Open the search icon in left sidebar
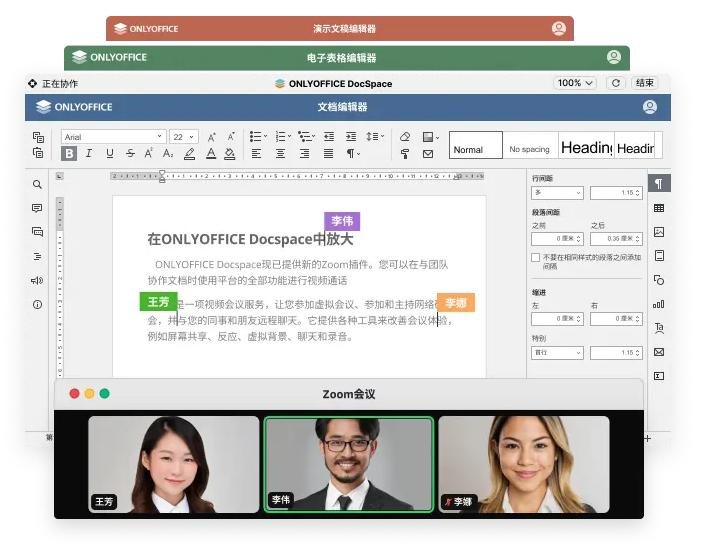 (x=38, y=184)
